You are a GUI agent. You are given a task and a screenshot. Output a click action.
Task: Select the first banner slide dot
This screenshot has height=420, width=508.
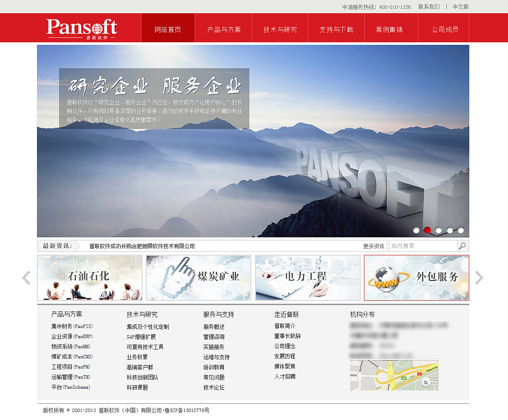[416, 230]
